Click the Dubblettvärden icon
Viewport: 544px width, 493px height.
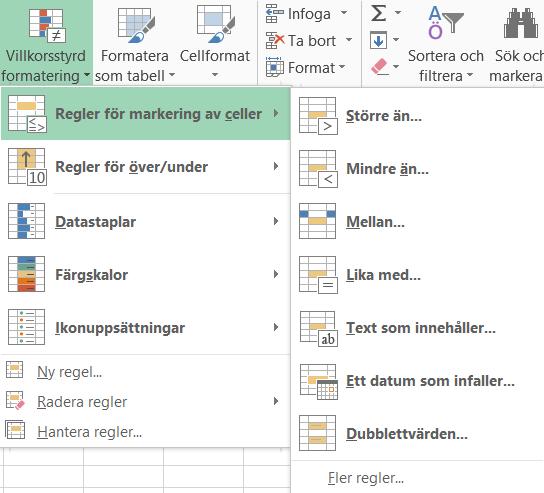[x=317, y=433]
